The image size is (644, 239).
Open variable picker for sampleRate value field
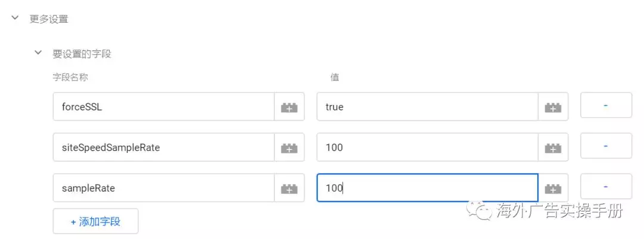553,188
